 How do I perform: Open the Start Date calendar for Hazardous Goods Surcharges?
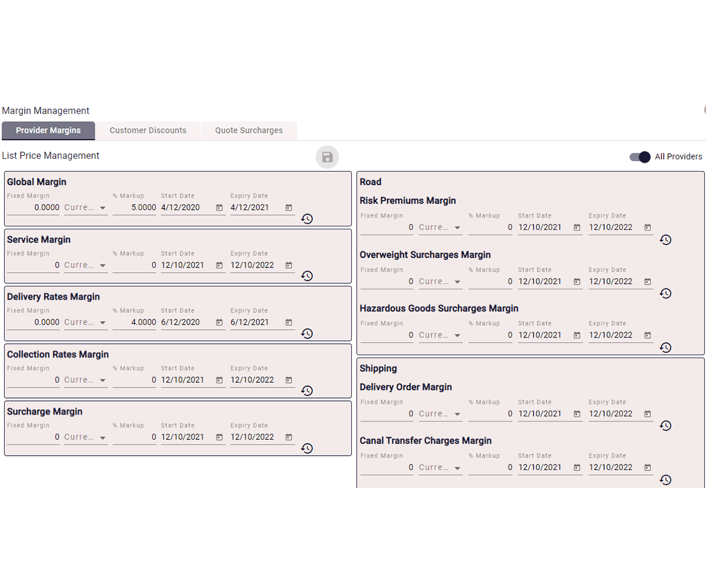[577, 335]
